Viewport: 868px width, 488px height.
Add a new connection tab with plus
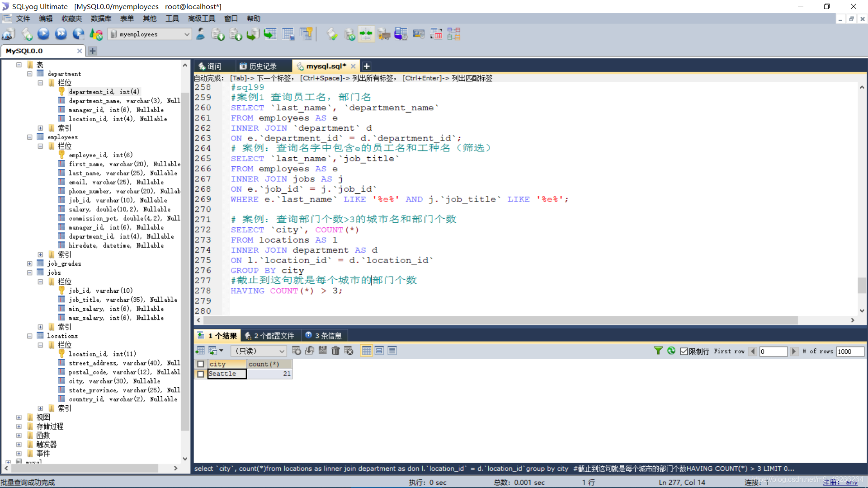point(93,51)
